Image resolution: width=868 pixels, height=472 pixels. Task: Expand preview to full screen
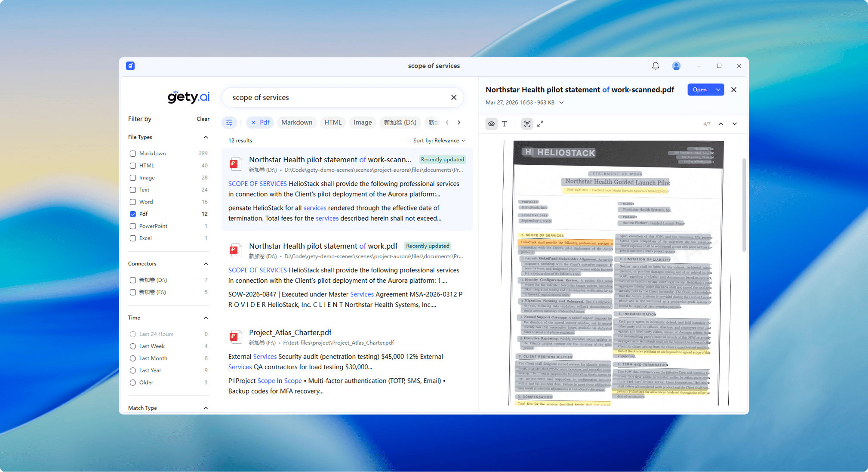(x=541, y=124)
